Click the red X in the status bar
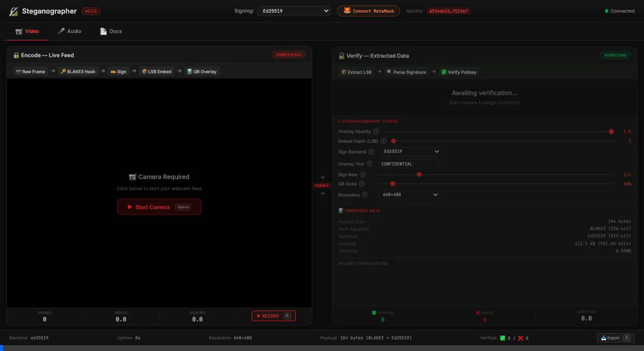 coord(520,338)
